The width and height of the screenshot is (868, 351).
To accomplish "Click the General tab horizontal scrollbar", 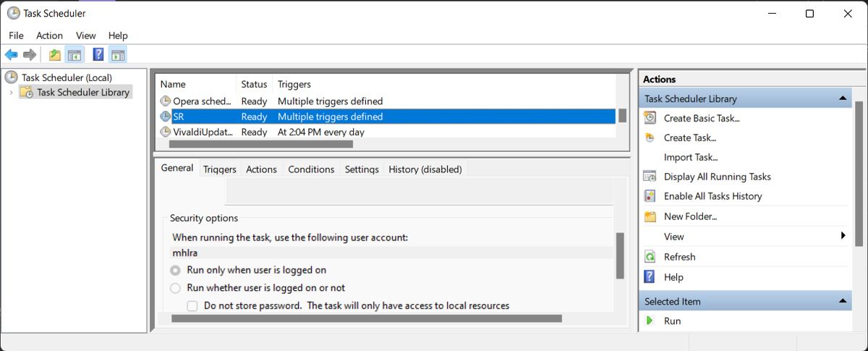I will pos(367,318).
